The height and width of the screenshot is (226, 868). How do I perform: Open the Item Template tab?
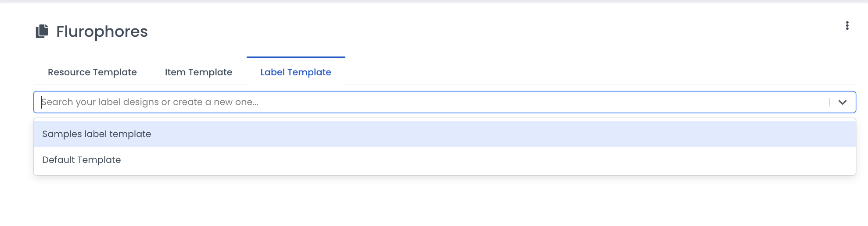point(198,72)
